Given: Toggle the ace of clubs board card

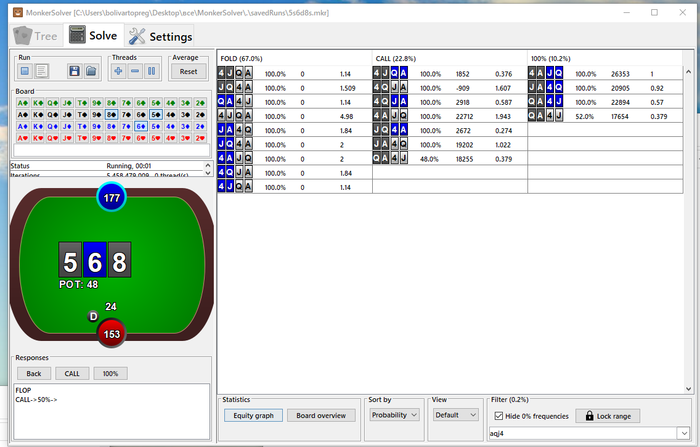Looking at the screenshot, I should (x=23, y=103).
